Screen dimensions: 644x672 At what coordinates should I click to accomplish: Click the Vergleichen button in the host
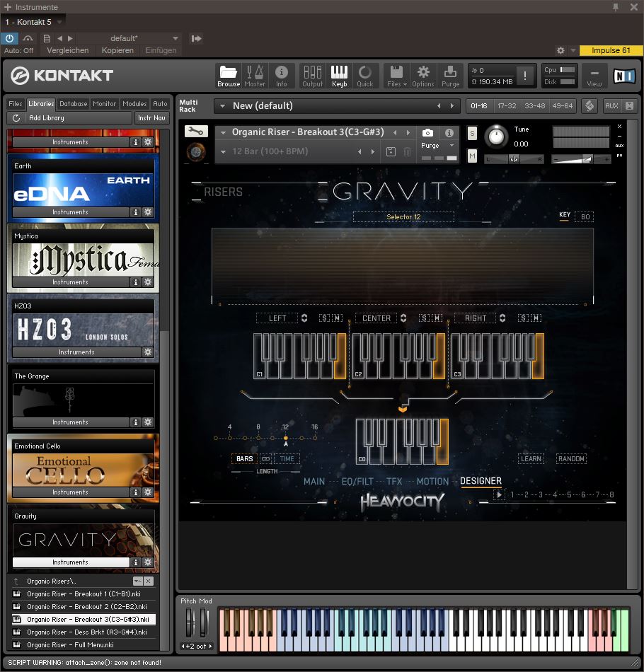point(68,50)
